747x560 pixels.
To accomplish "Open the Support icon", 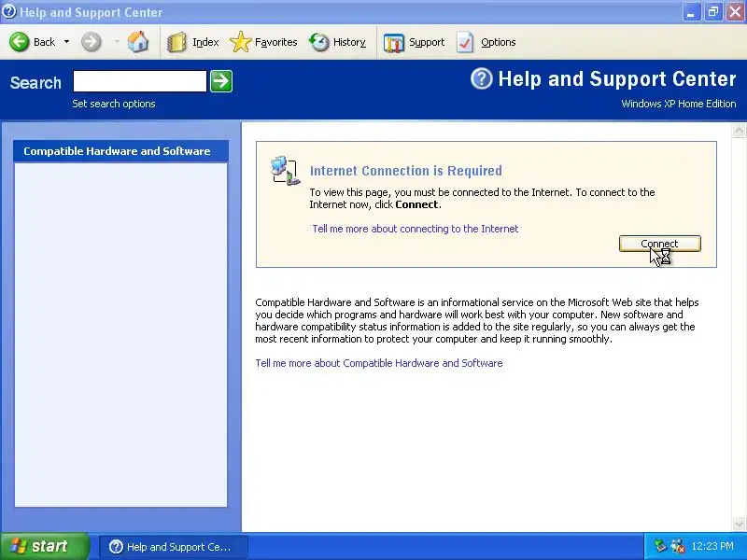I will click(x=393, y=43).
